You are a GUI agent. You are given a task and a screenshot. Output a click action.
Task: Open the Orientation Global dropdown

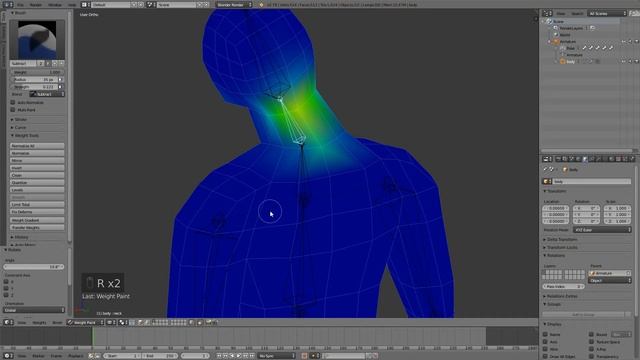34,310
